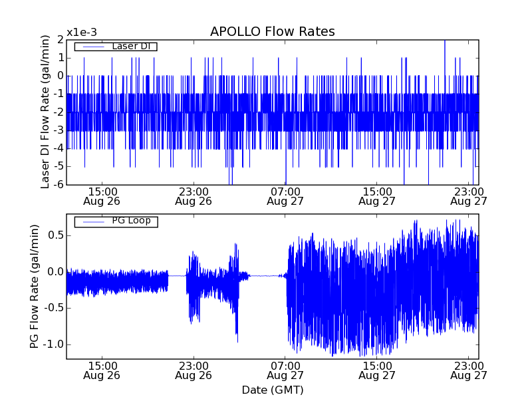Click the blue line sample in PG Loop legend
The width and height of the screenshot is (532, 399).
click(93, 221)
